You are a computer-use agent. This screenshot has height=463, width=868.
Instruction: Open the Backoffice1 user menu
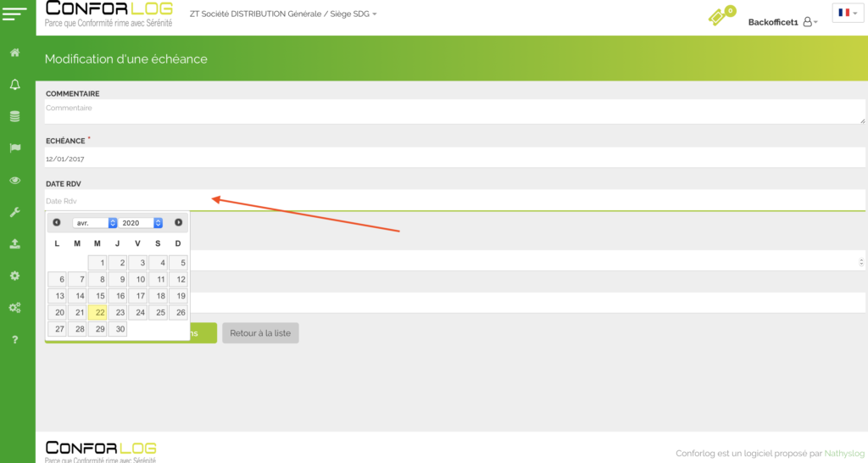(782, 22)
